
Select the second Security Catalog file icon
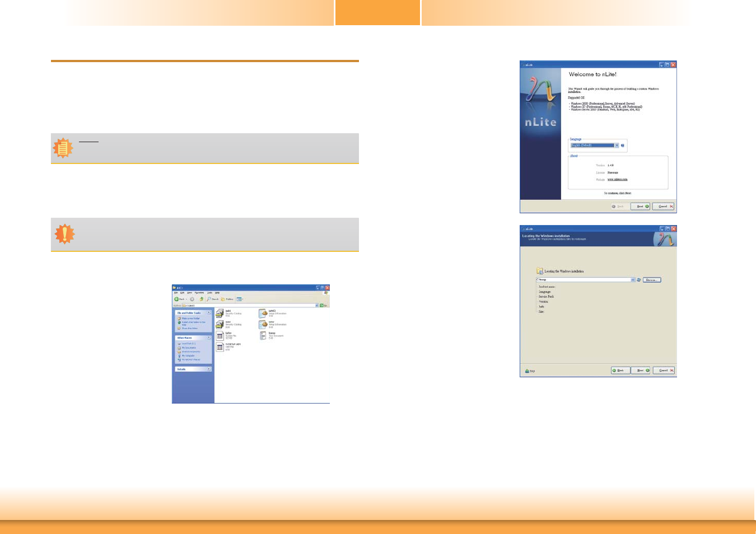pos(220,325)
